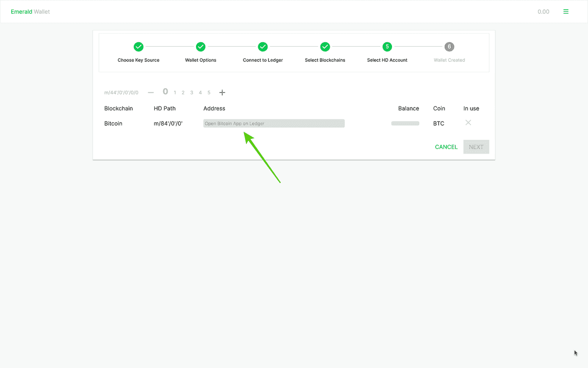The image size is (588, 368).
Task: Click the Wallet Options green checkmark icon
Action: (x=200, y=47)
